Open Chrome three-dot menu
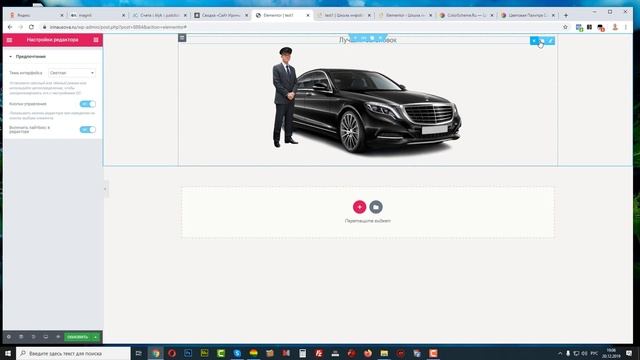Viewport: 640px width, 360px height. [626, 27]
